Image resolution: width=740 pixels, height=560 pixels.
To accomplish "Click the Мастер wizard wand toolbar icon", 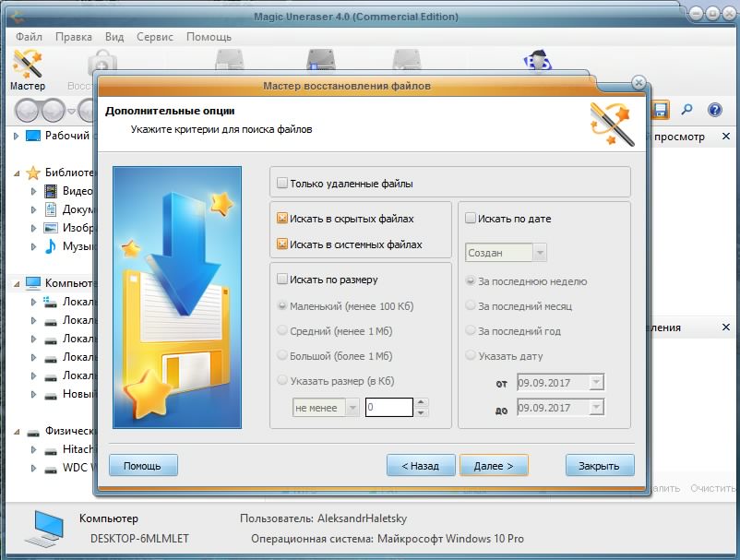I will (x=28, y=64).
